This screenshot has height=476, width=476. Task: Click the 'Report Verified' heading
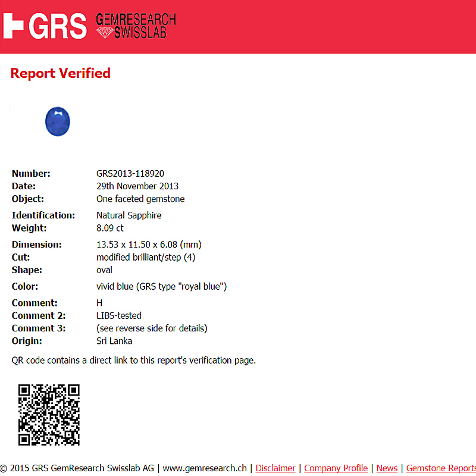61,73
